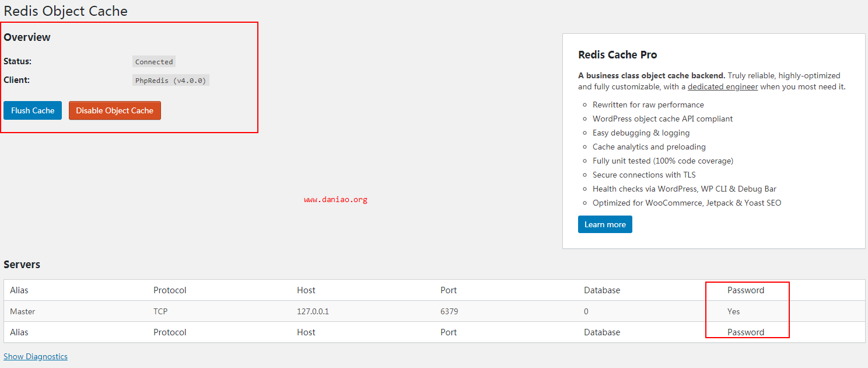
Task: Click "A business class object cache backend." text
Action: point(652,75)
